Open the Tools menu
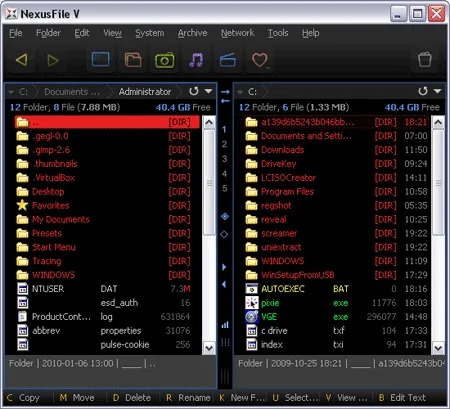This screenshot has width=450, height=409. pyautogui.click(x=278, y=33)
